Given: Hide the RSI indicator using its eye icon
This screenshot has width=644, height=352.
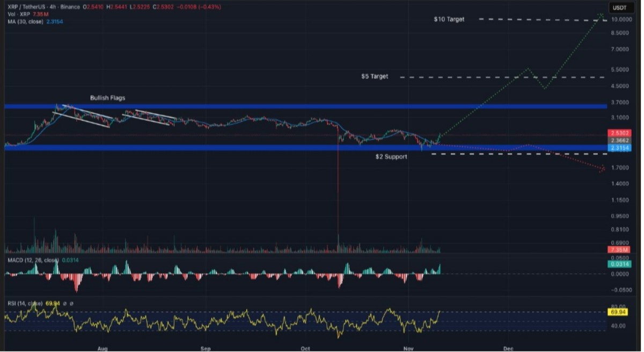Looking at the screenshot, I should click(65, 303).
